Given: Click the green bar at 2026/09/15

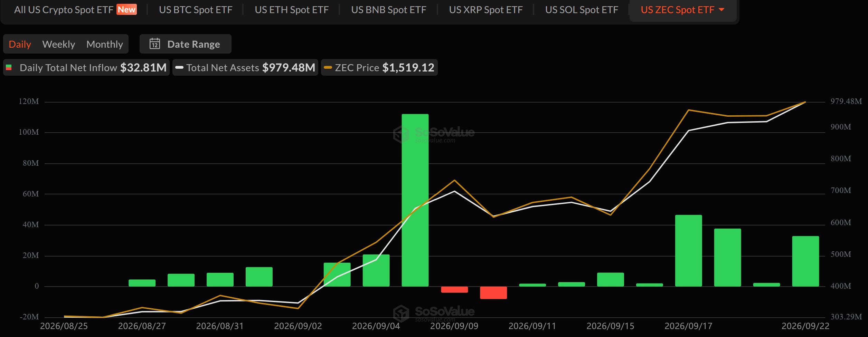Looking at the screenshot, I should pyautogui.click(x=610, y=280).
